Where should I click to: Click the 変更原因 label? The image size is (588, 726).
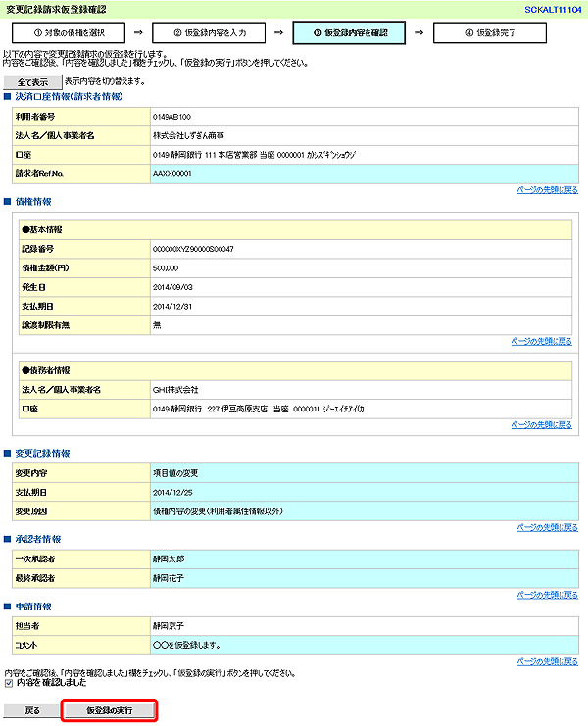pyautogui.click(x=31, y=511)
